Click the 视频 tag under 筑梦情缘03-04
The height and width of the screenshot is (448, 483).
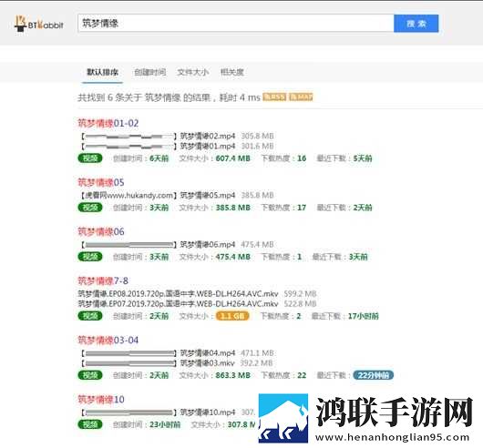(x=90, y=375)
